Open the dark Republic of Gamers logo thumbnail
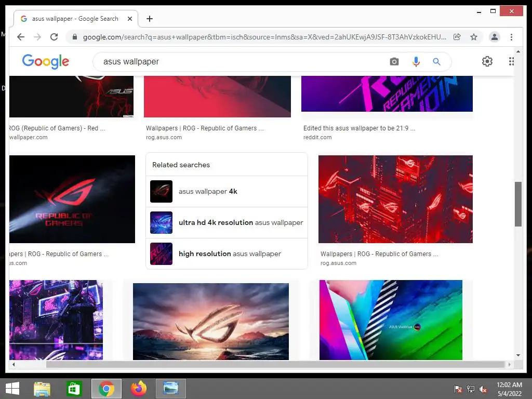Viewport: 532px width, 399px height. pyautogui.click(x=72, y=199)
